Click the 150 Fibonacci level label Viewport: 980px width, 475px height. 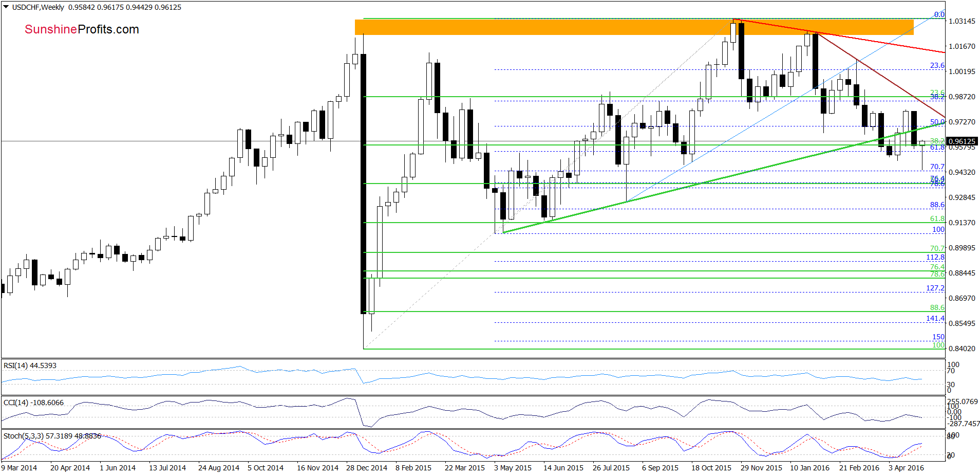coord(938,337)
